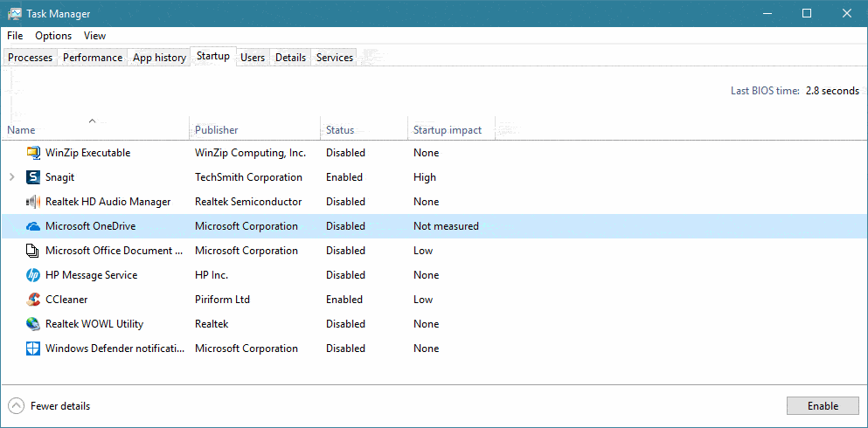
Task: Switch to the Users tab
Action: 253,58
